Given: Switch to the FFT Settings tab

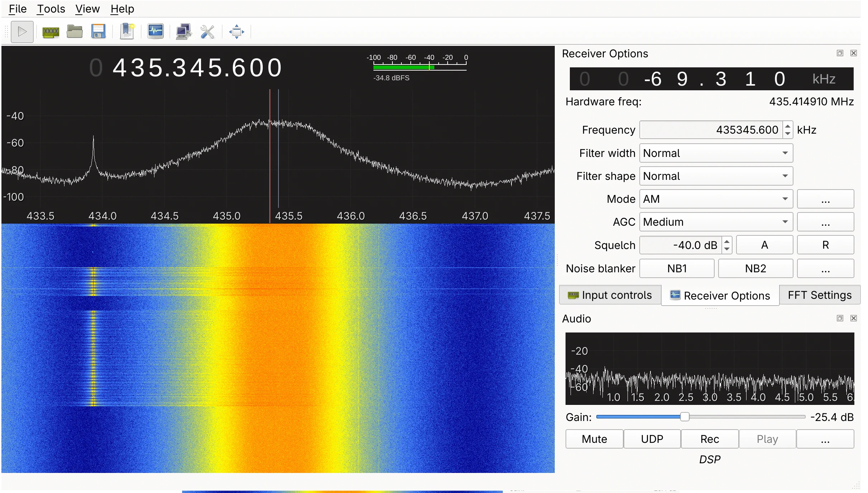Looking at the screenshot, I should [819, 295].
